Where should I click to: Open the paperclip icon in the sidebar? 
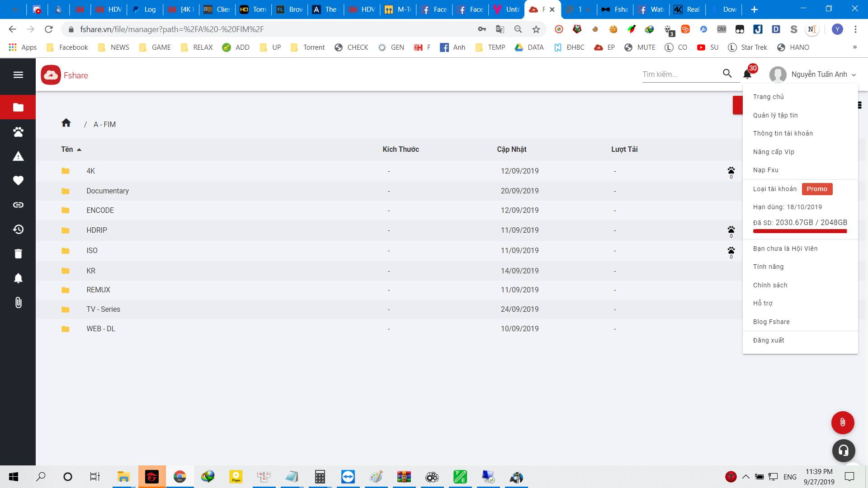tap(18, 302)
